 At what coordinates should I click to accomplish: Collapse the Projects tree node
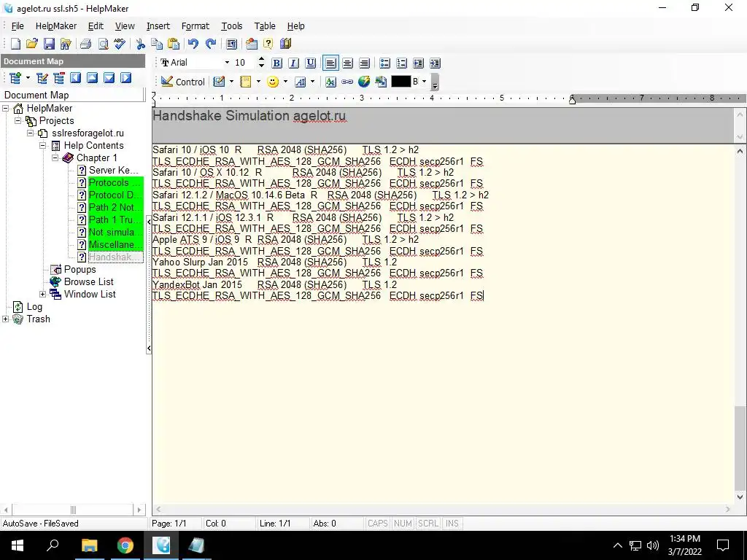click(18, 120)
